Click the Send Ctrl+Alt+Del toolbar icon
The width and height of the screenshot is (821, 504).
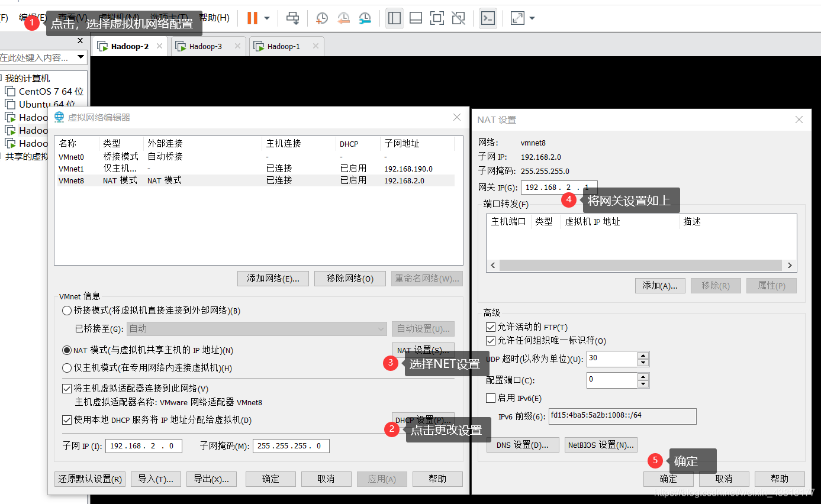tap(292, 18)
